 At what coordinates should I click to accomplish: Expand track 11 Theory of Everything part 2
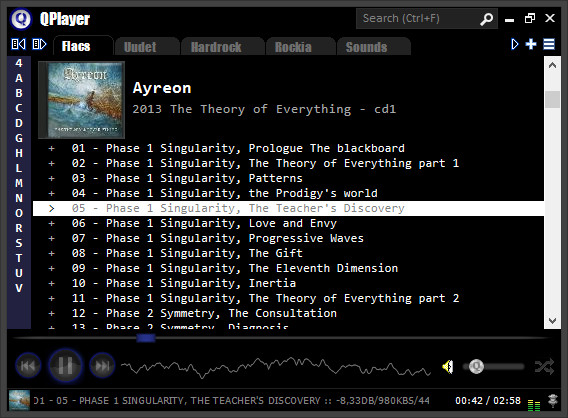52,298
